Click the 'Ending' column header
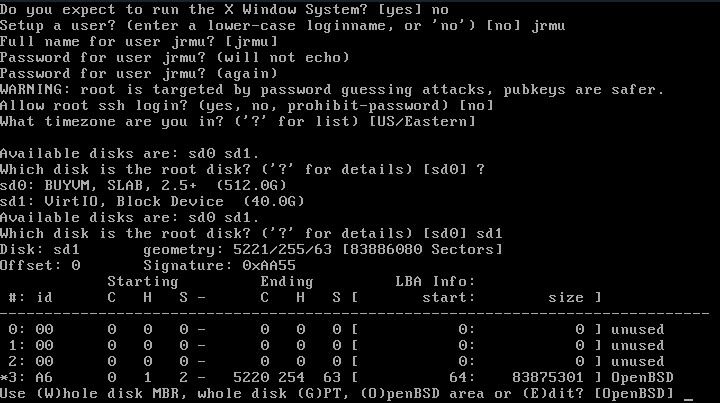720x403 pixels. tap(287, 281)
